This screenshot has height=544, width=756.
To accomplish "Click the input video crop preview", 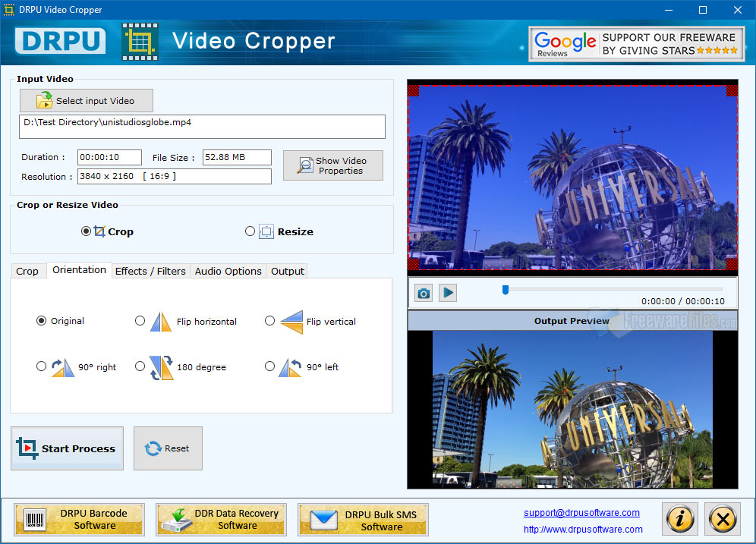I will [x=573, y=178].
